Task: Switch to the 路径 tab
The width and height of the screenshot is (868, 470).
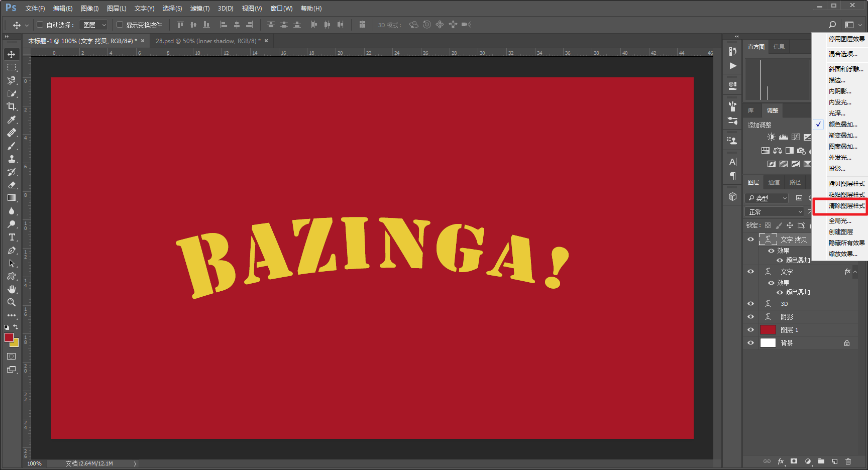Action: [x=795, y=182]
